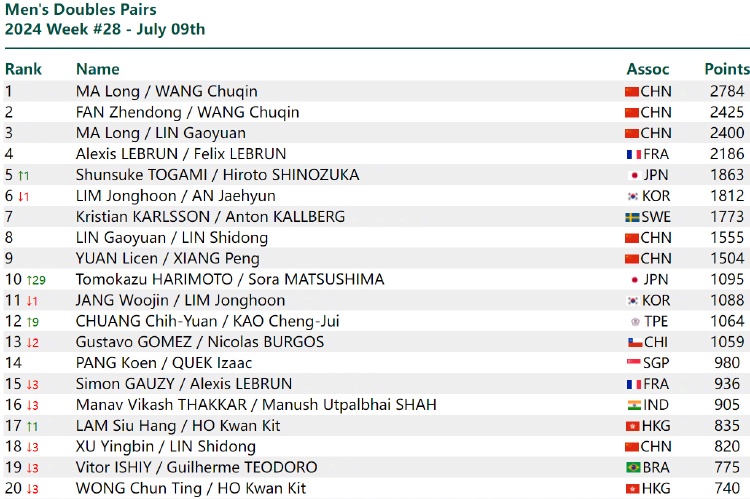Screen dimensions: 750x499
Task: Open the WONG Chun Ting / HO Kwan Kit entry
Action: coord(191,488)
